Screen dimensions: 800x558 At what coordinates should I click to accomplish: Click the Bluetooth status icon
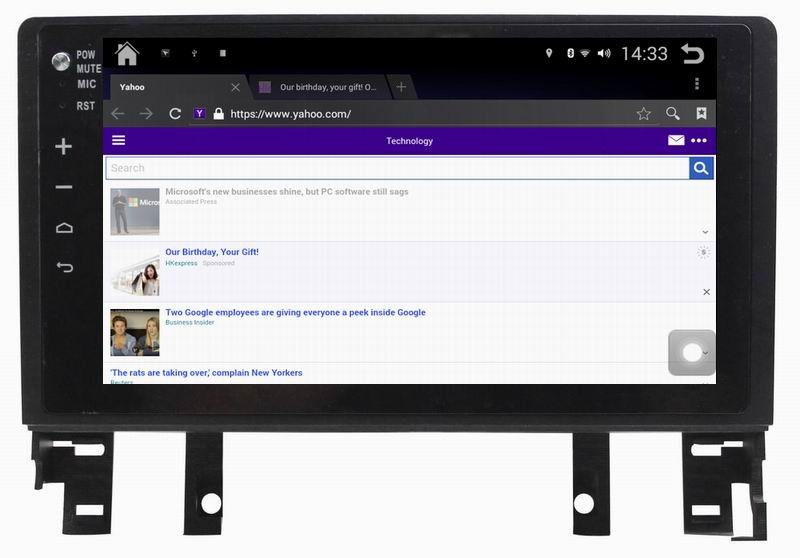[x=570, y=53]
